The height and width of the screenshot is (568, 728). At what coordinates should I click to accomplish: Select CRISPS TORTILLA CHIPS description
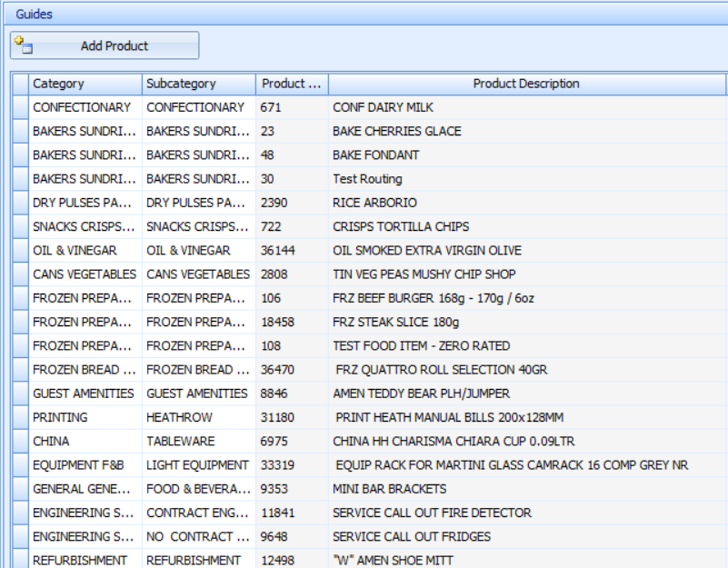coord(400,226)
